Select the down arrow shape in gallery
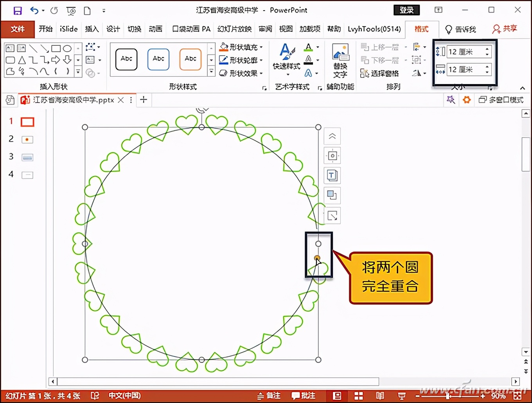Viewport: 532px width, 403px height. 67,60
